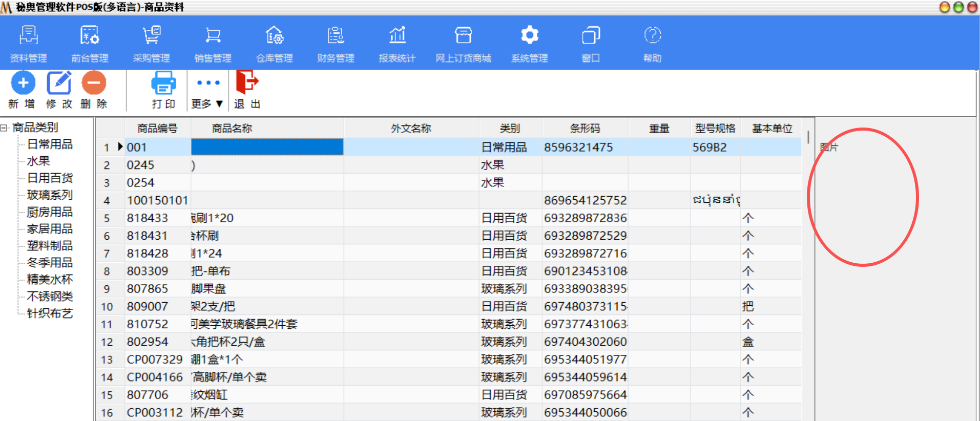Image resolution: width=980 pixels, height=421 pixels.
Task: Click the 商品编号 column header
Action: click(157, 129)
